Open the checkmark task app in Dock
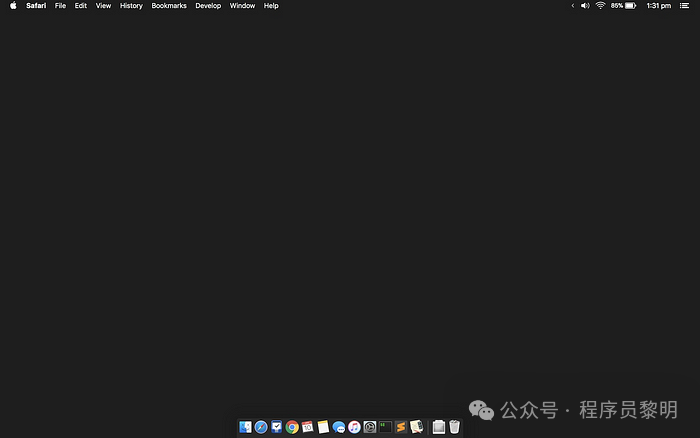 coord(276,427)
